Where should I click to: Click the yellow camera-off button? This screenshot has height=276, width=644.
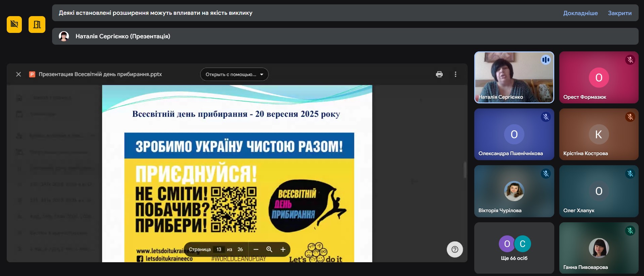[x=14, y=25]
